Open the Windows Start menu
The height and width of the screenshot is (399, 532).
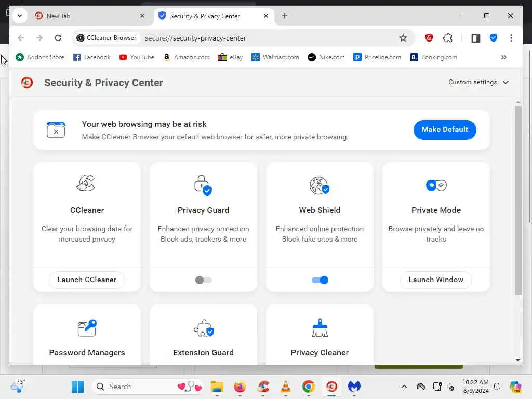(78, 387)
